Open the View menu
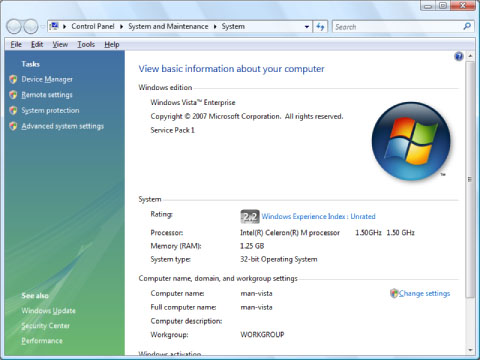 click(x=60, y=44)
